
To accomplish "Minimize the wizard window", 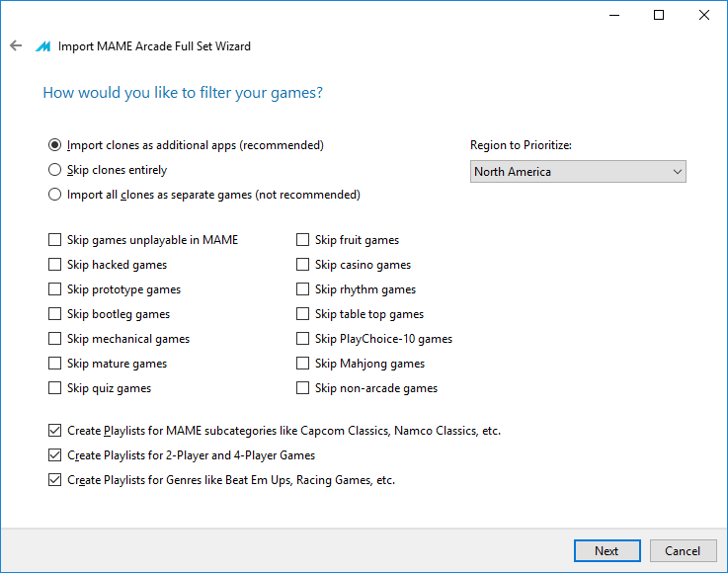I will (x=614, y=16).
